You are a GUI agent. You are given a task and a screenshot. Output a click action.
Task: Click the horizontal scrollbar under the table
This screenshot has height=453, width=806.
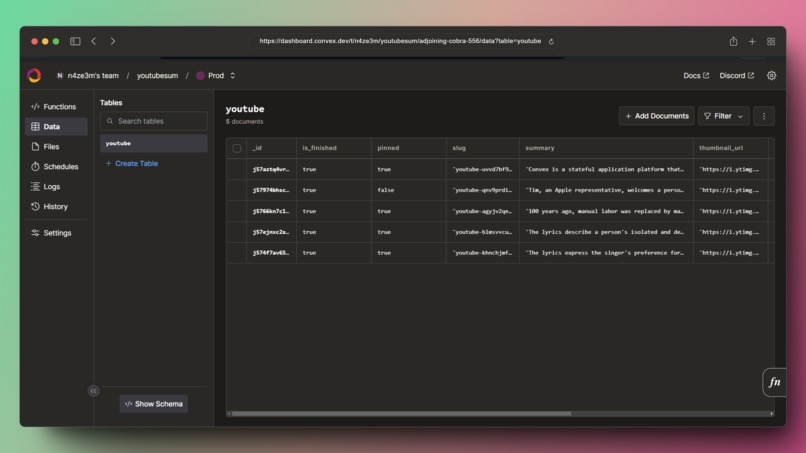(x=401, y=413)
